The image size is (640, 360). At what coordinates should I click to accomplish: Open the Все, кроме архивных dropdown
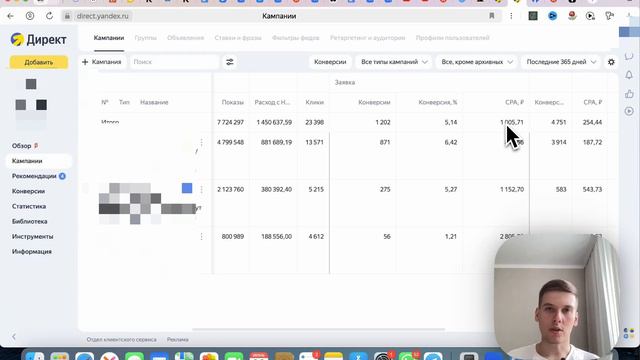pyautogui.click(x=476, y=62)
